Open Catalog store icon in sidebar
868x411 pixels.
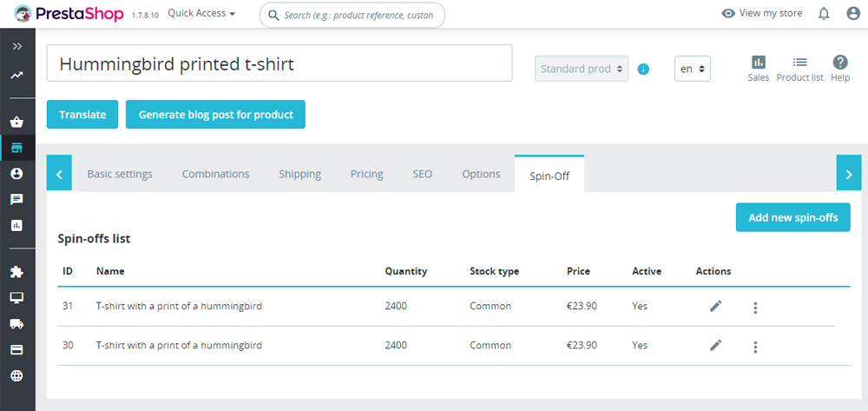coord(17,148)
